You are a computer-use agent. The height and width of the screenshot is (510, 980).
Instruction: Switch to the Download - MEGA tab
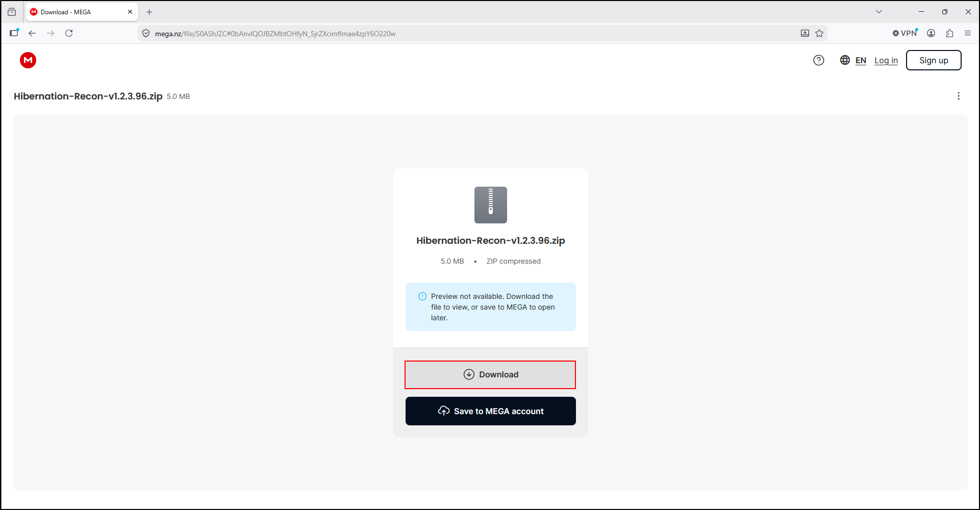[82, 12]
